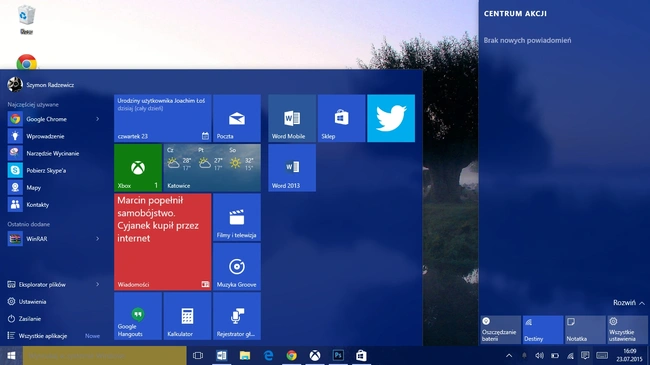Open Chrome from the taskbar
The width and height of the screenshot is (650, 365).
tap(291, 355)
